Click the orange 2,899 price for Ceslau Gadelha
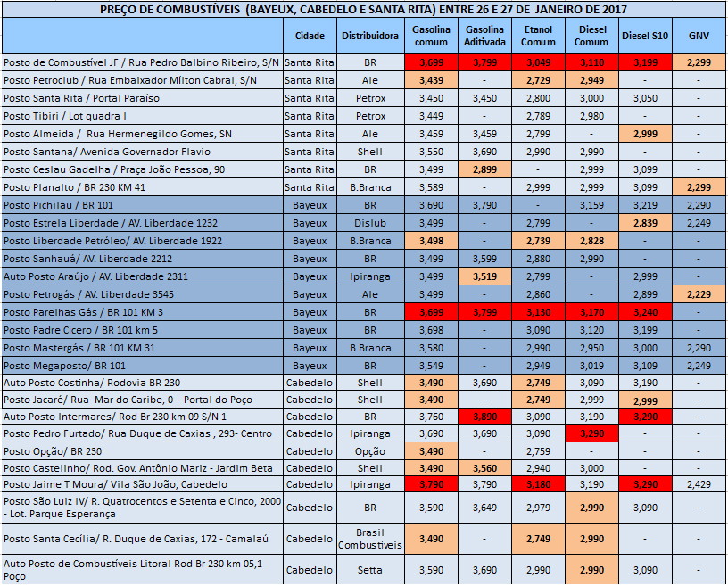Viewport: 728px width, 586px height. pyautogui.click(x=484, y=169)
